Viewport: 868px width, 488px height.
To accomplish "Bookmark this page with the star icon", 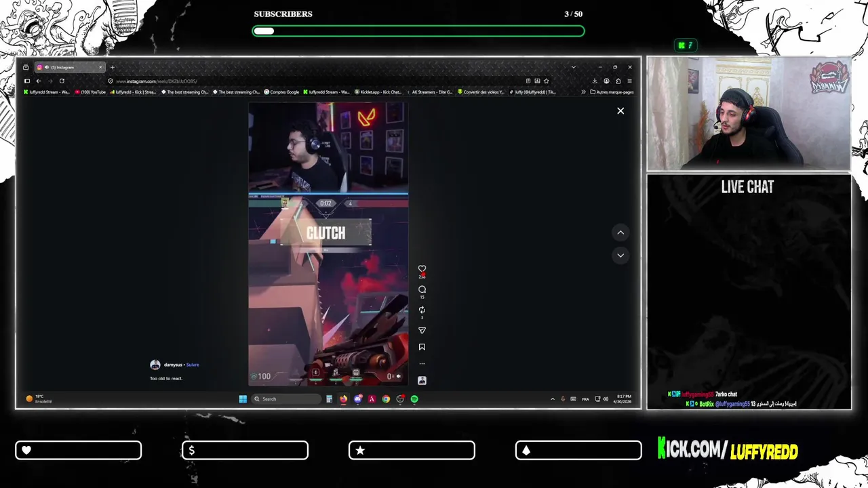I will 546,81.
